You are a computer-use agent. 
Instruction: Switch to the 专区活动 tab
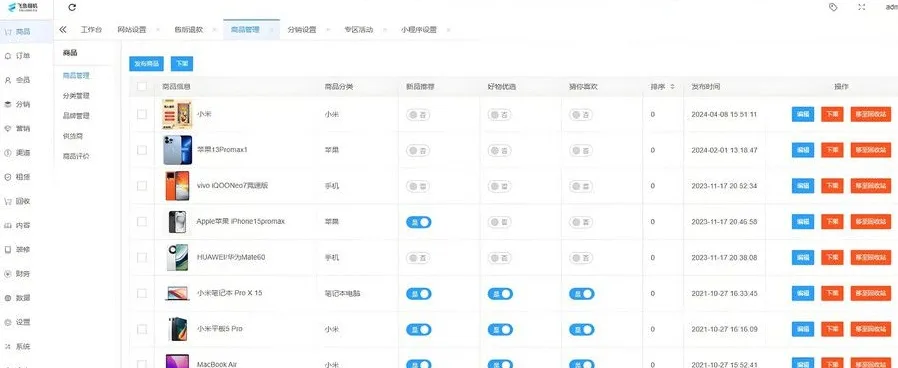tap(359, 30)
